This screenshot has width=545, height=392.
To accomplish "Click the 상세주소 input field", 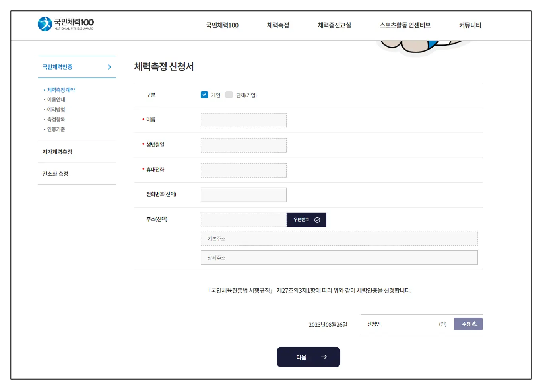I will 339,257.
